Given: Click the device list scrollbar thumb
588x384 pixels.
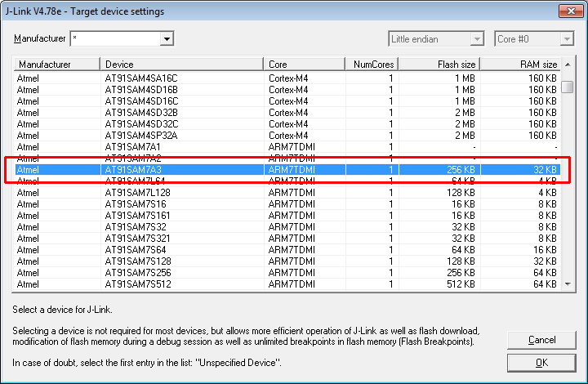Looking at the screenshot, I should click(x=568, y=87).
